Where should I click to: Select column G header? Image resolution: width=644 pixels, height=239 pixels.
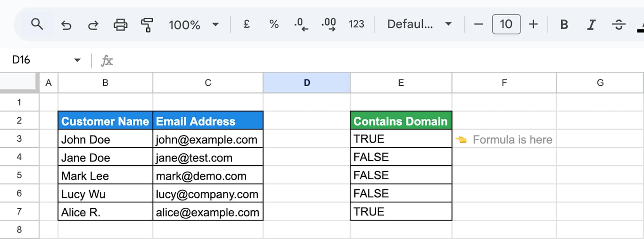[600, 83]
